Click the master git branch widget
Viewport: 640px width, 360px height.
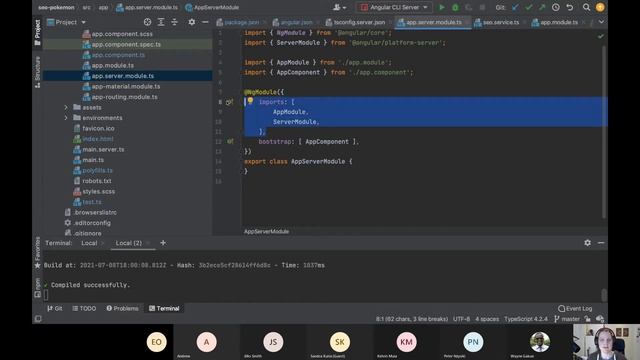pos(567,319)
